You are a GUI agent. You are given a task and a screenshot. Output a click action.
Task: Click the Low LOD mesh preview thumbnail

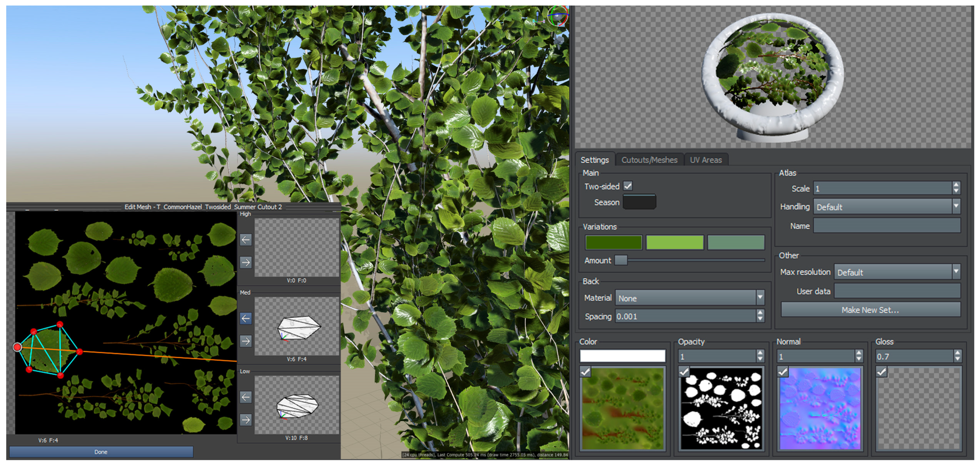pyautogui.click(x=297, y=405)
